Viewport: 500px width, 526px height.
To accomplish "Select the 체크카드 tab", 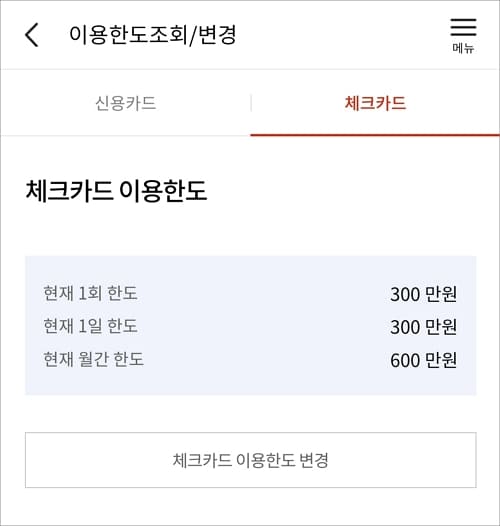I will point(376,103).
